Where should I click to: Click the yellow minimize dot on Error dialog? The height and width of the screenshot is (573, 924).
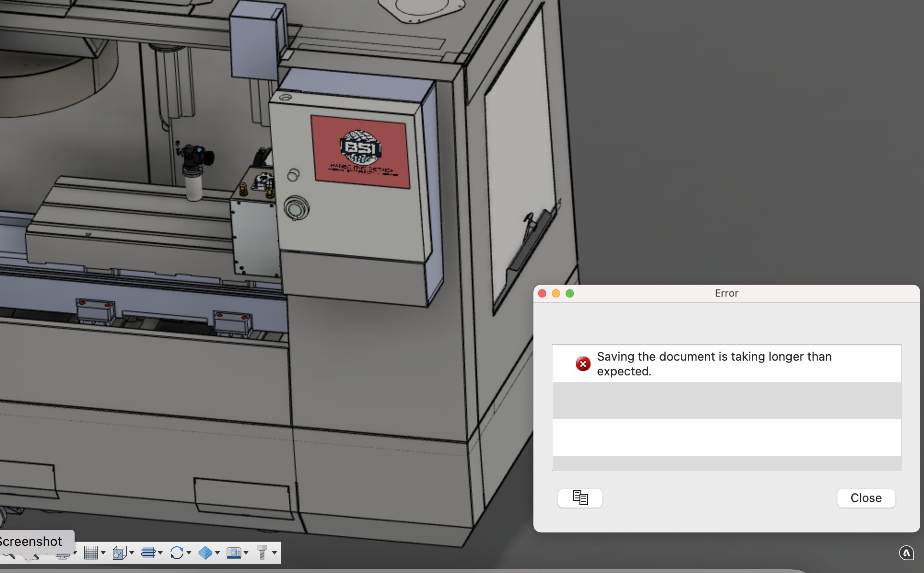556,293
